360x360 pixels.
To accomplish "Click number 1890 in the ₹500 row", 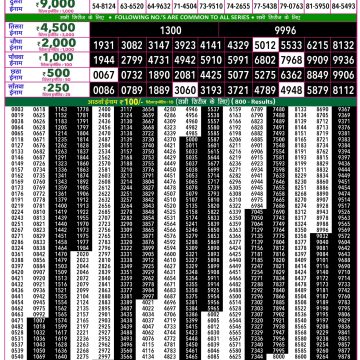I will coord(159,75).
